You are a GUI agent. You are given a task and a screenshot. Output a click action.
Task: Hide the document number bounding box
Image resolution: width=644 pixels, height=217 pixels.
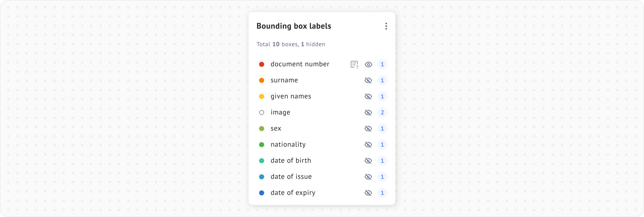(x=368, y=65)
